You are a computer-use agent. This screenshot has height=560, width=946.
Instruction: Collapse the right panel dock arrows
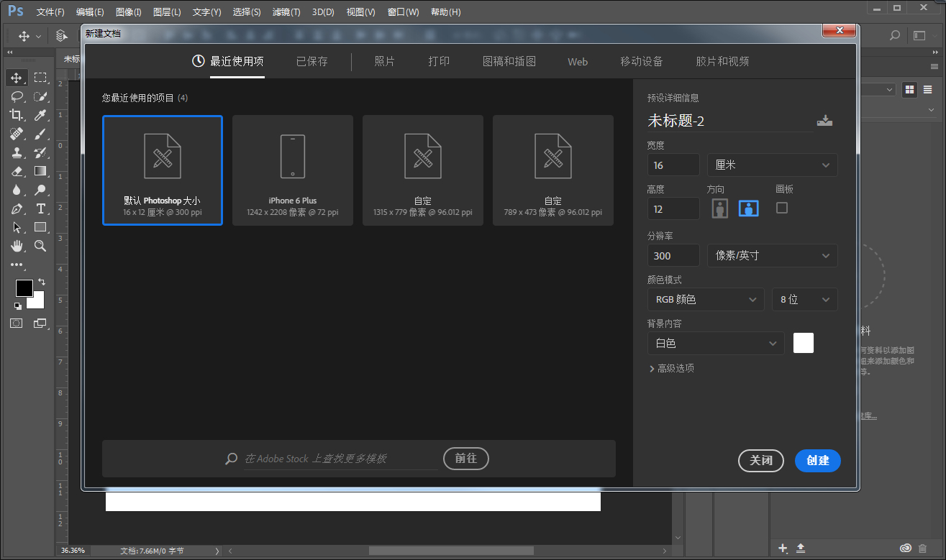pyautogui.click(x=936, y=52)
